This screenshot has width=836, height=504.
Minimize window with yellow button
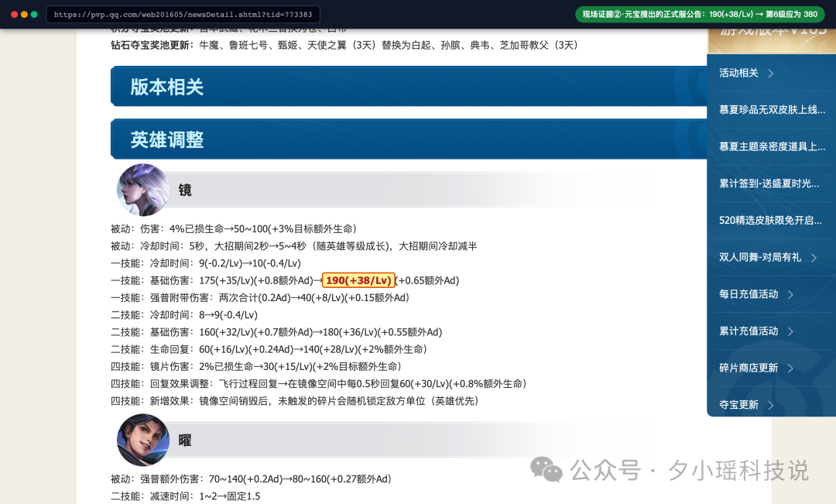coord(24,15)
